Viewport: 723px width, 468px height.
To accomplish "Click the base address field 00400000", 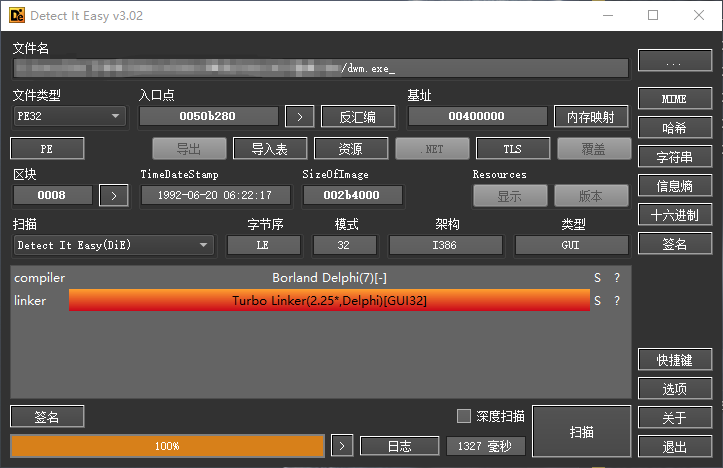I will 477,116.
